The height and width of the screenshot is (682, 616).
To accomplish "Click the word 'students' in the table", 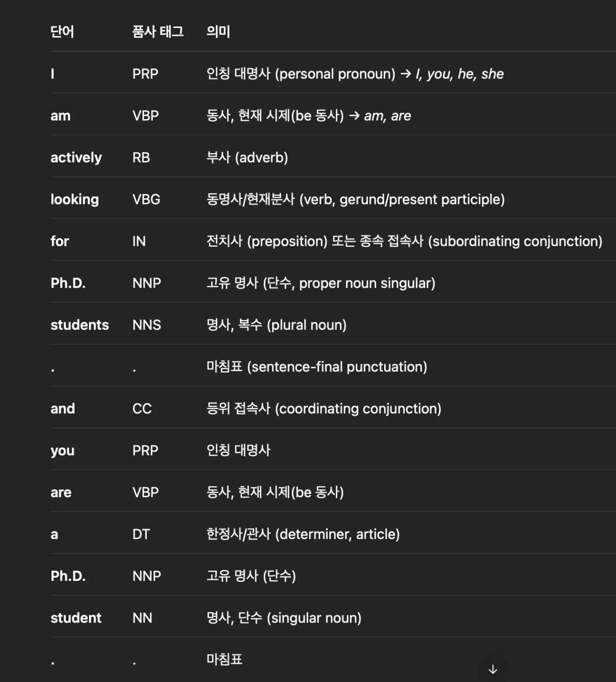I will [x=80, y=325].
